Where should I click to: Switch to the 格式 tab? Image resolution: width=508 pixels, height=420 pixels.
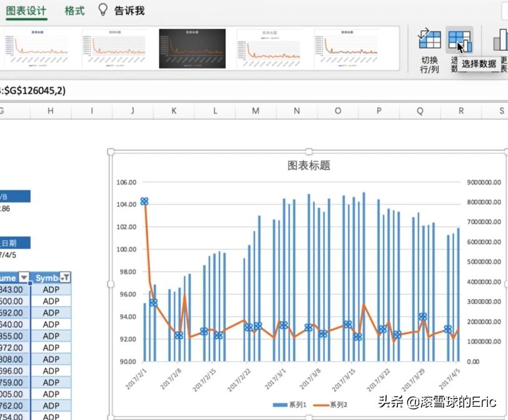[x=74, y=11]
